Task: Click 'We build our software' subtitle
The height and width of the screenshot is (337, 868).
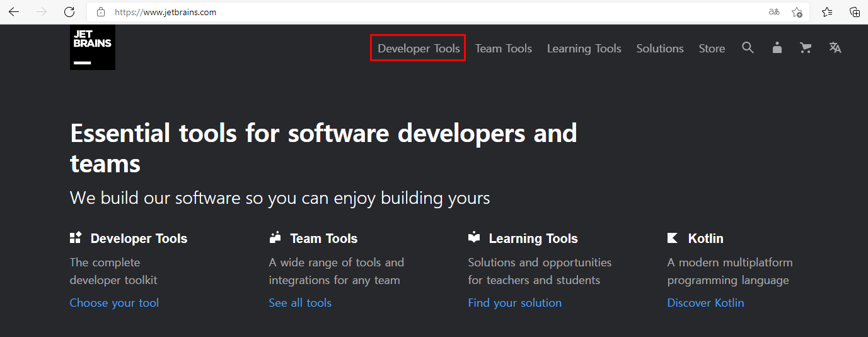Action: pyautogui.click(x=280, y=198)
